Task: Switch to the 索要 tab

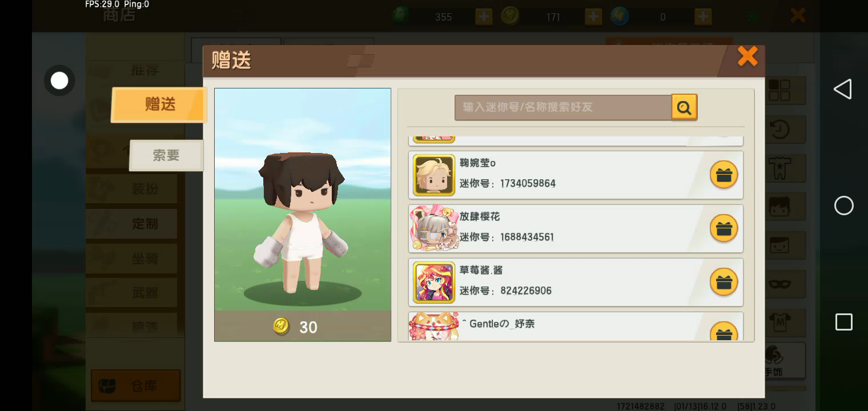Action: pyautogui.click(x=166, y=155)
